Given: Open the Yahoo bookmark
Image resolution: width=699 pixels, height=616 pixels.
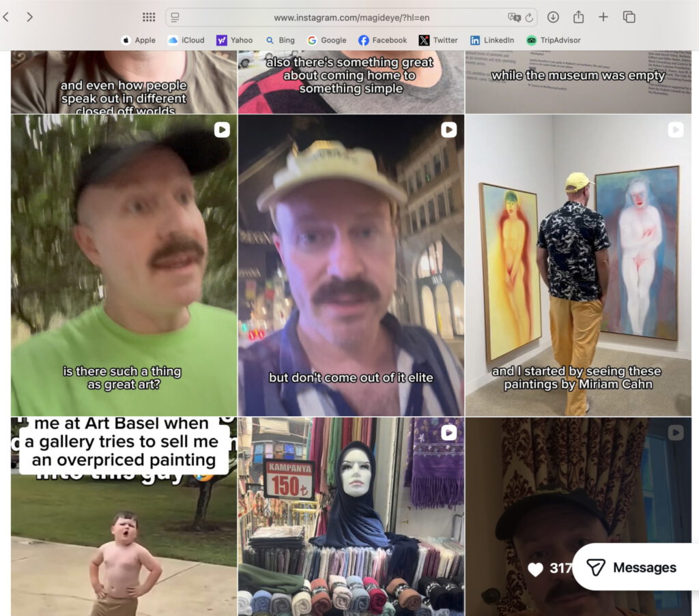Looking at the screenshot, I should (235, 40).
